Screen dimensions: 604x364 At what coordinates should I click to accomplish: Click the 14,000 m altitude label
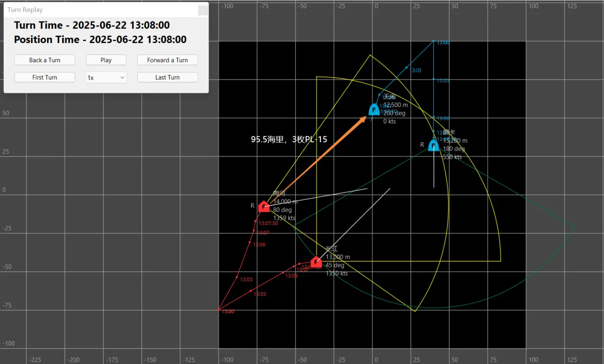pyautogui.click(x=286, y=202)
